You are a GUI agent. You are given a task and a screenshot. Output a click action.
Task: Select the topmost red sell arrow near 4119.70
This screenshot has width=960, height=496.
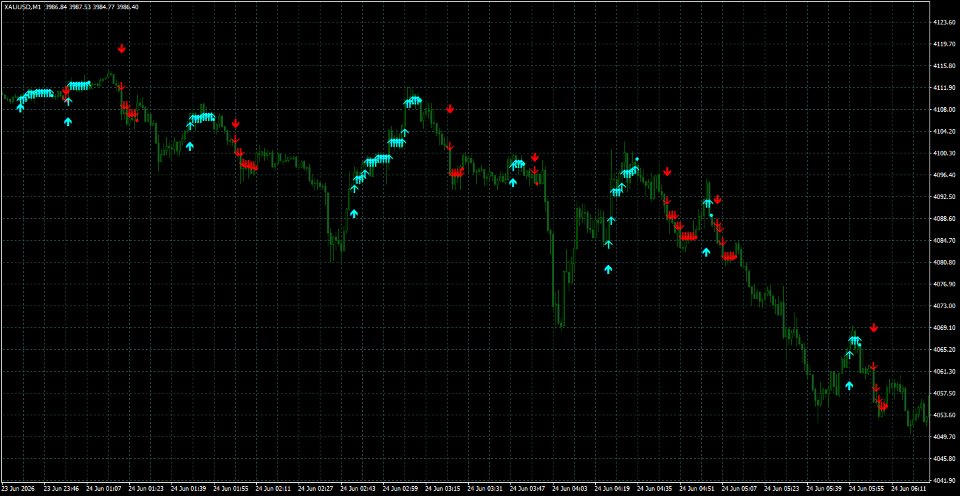point(122,48)
